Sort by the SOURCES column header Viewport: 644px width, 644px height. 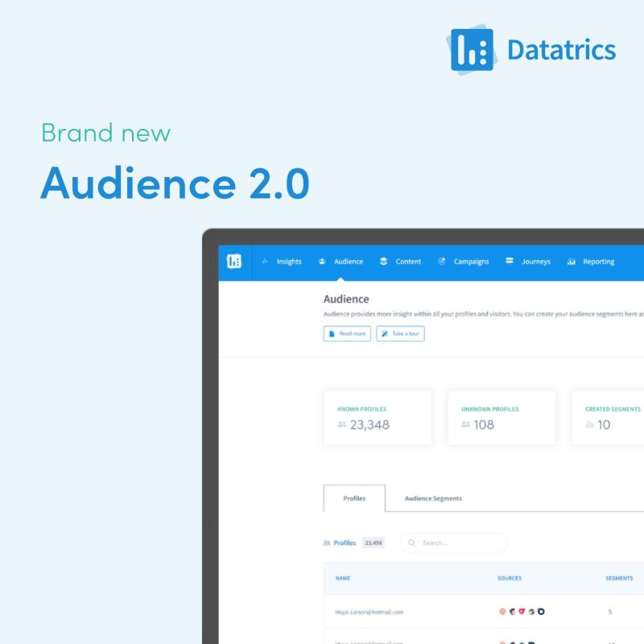510,578
